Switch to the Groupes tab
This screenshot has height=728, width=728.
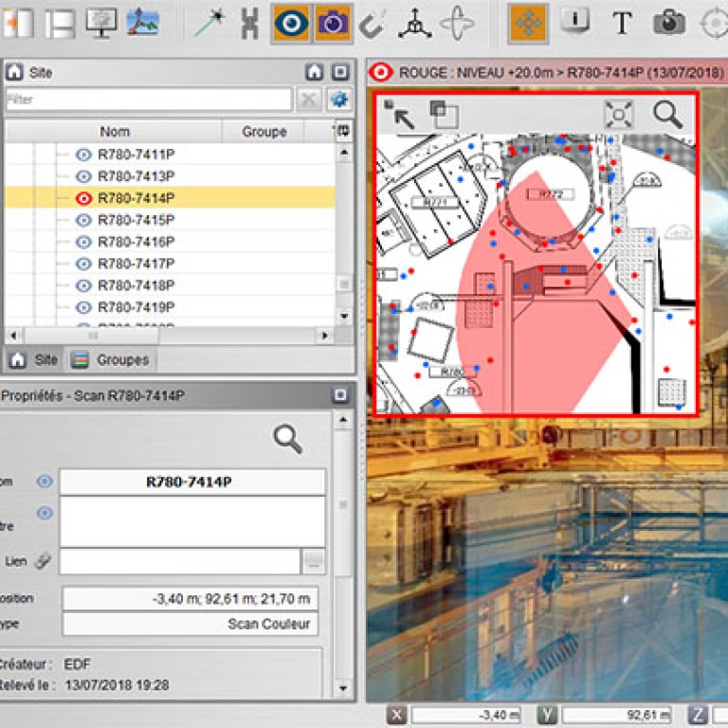pyautogui.click(x=112, y=360)
